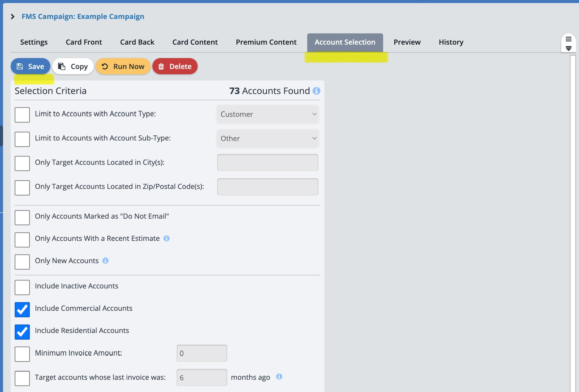Open the Account Sub-Type Other dropdown
The width and height of the screenshot is (579, 392).
pyautogui.click(x=267, y=139)
